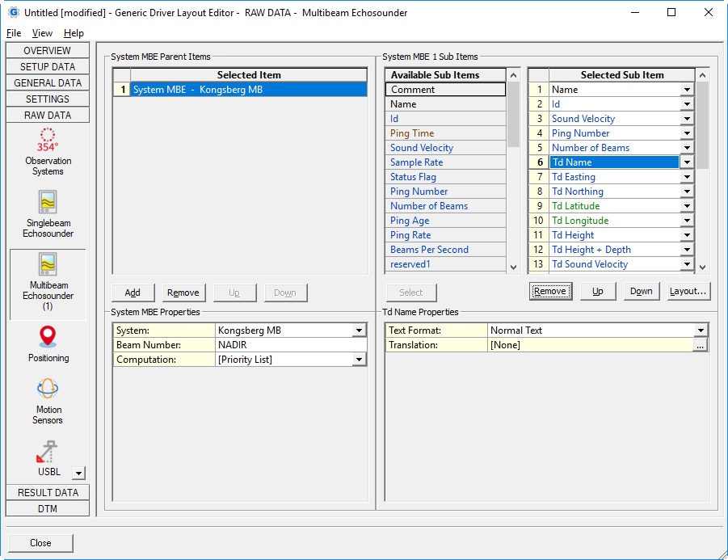The image size is (728, 560).
Task: Click the application logo in title bar
Action: coord(12,13)
